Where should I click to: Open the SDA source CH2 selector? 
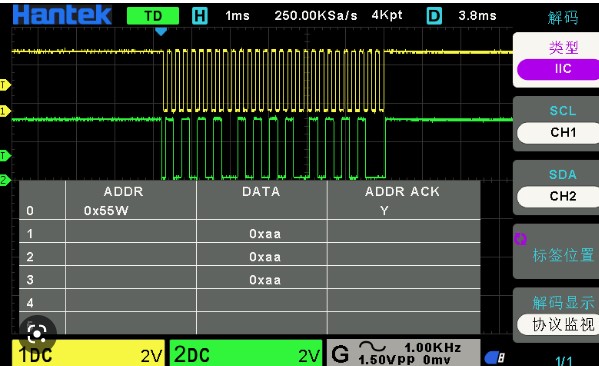coord(558,196)
